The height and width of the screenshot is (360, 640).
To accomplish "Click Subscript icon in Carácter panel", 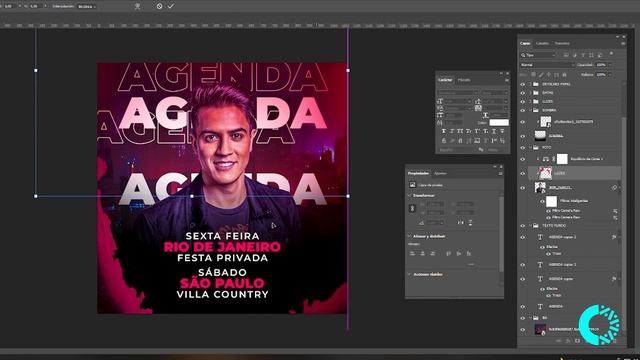I will [485, 131].
